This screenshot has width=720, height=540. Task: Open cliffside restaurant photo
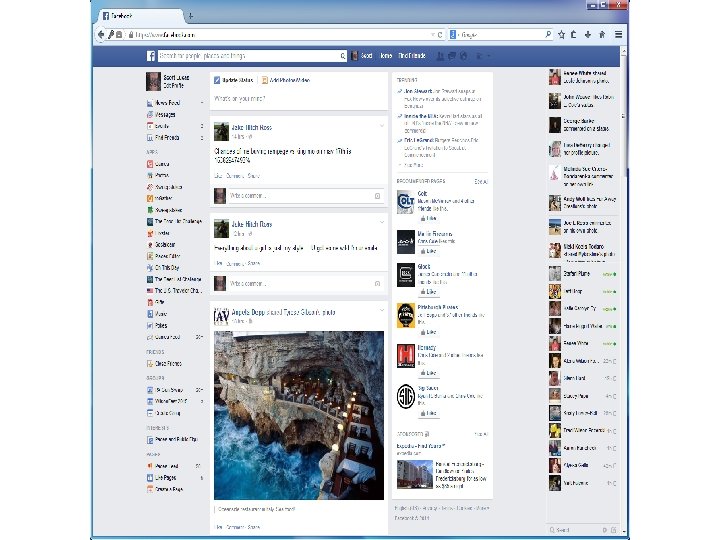(x=299, y=416)
